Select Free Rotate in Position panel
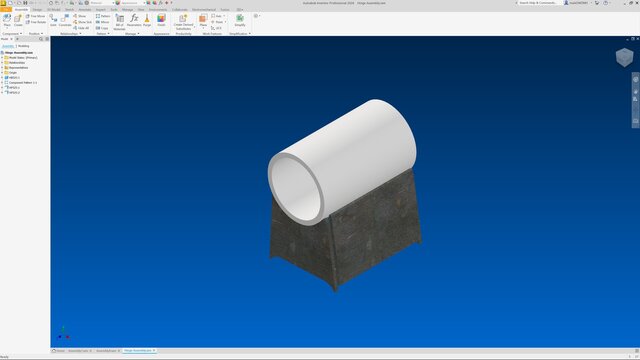 [36, 22]
